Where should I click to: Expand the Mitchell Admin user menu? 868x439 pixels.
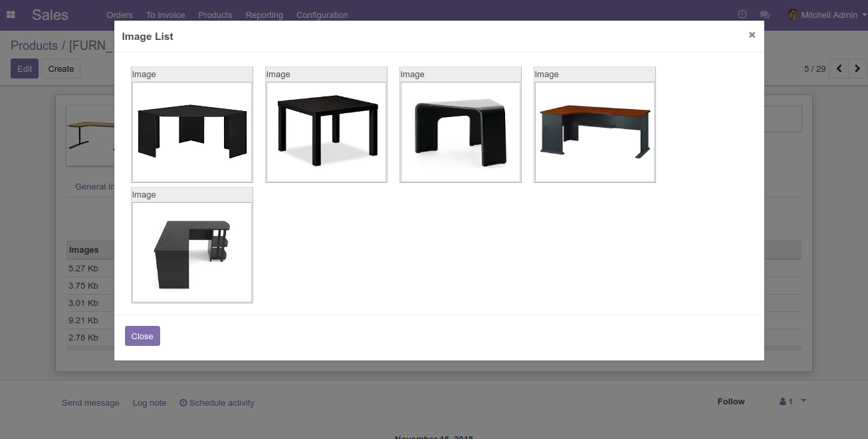(x=827, y=15)
